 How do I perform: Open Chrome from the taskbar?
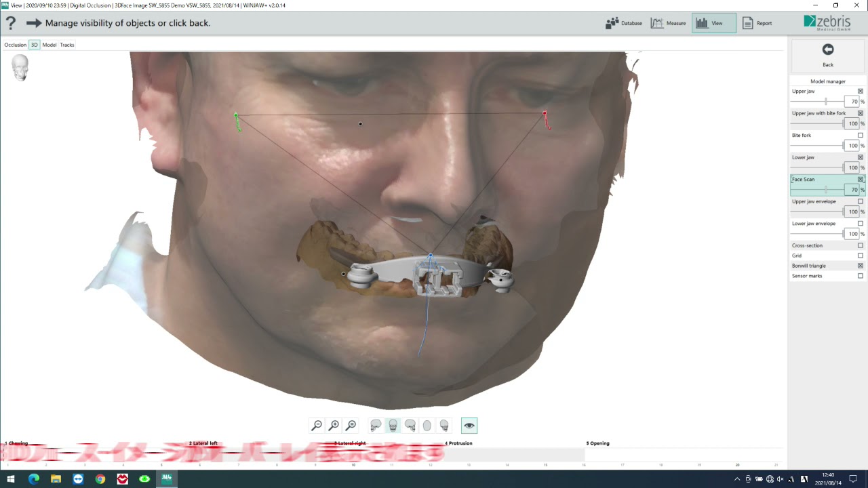coord(100,479)
